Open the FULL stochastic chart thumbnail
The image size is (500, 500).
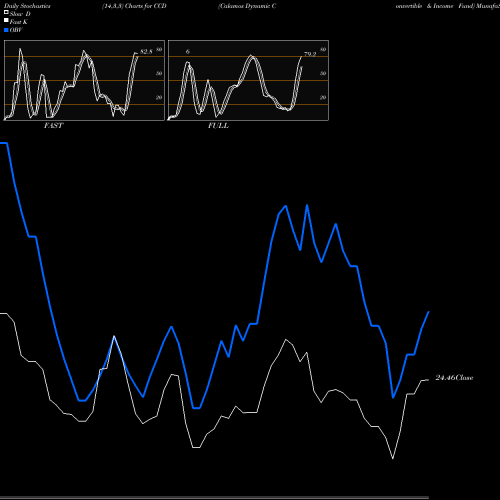248,80
